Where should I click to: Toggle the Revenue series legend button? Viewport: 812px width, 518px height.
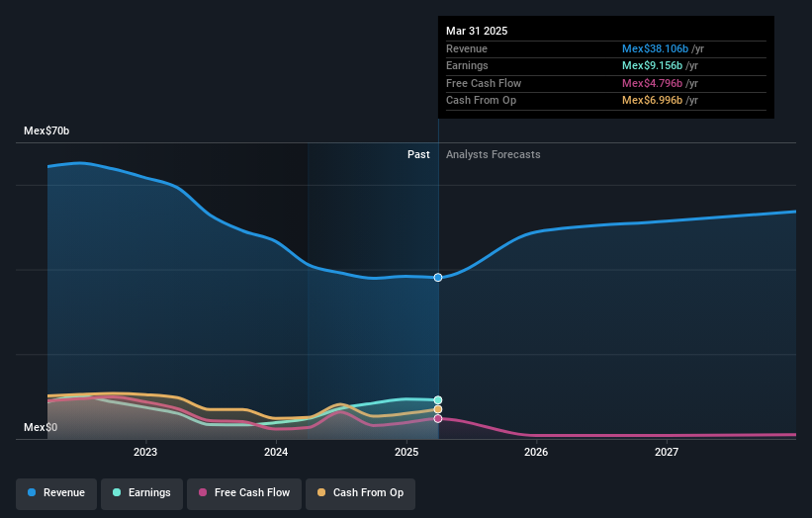pyautogui.click(x=56, y=493)
